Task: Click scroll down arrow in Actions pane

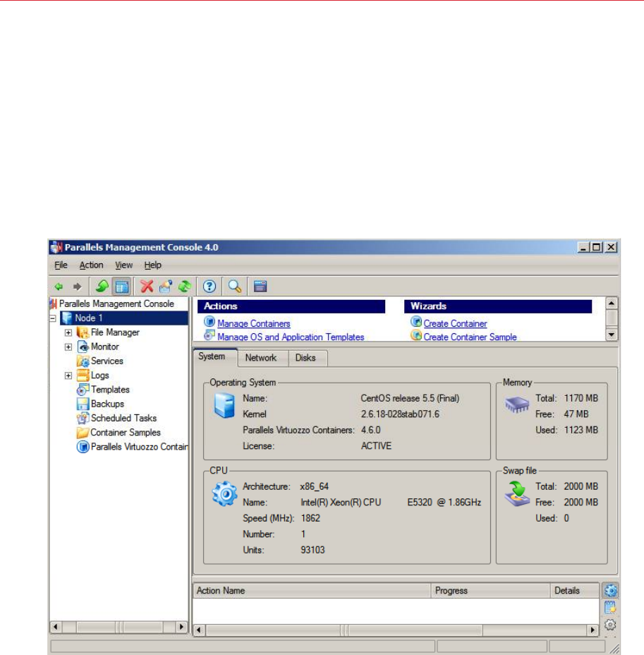Action: (x=612, y=334)
